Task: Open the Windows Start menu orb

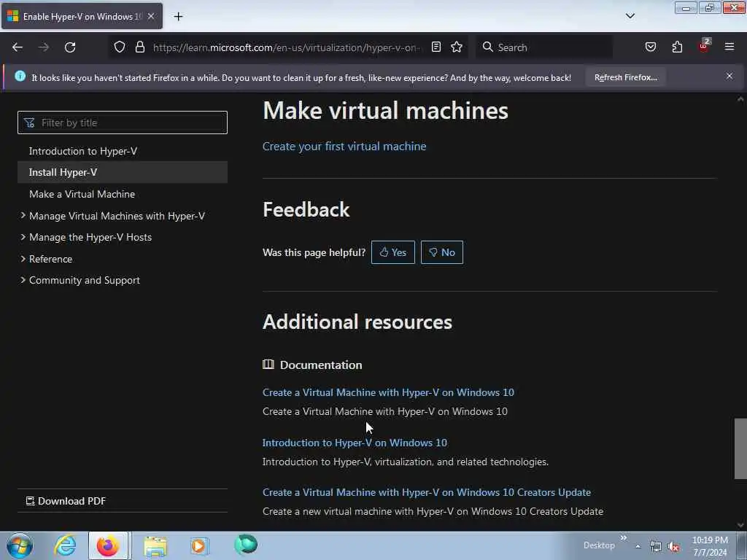Action: (x=20, y=545)
